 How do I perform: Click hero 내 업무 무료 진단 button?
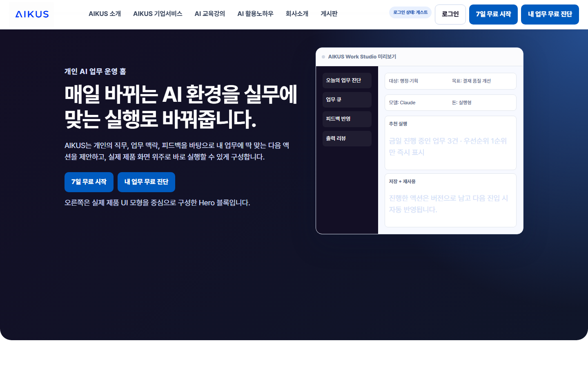[146, 182]
